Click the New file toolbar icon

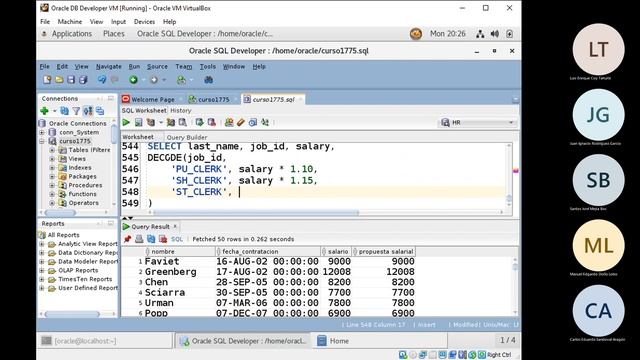click(47, 80)
